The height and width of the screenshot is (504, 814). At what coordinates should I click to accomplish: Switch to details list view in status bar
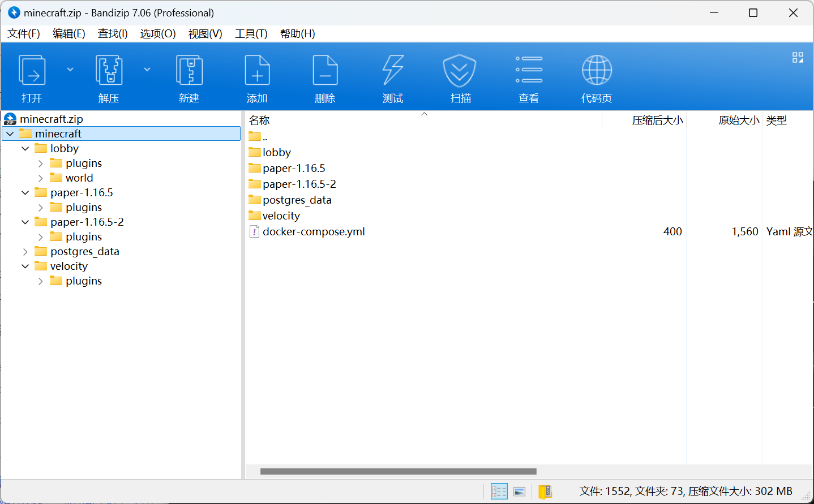pos(499,492)
